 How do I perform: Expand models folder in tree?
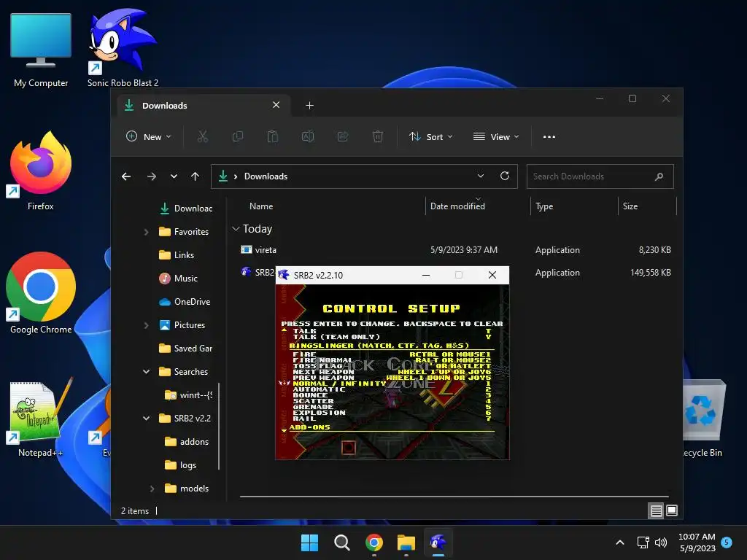pyautogui.click(x=152, y=489)
